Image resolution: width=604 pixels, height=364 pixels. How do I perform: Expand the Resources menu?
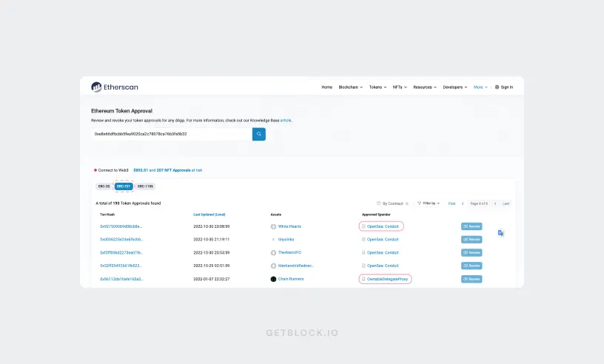point(425,87)
